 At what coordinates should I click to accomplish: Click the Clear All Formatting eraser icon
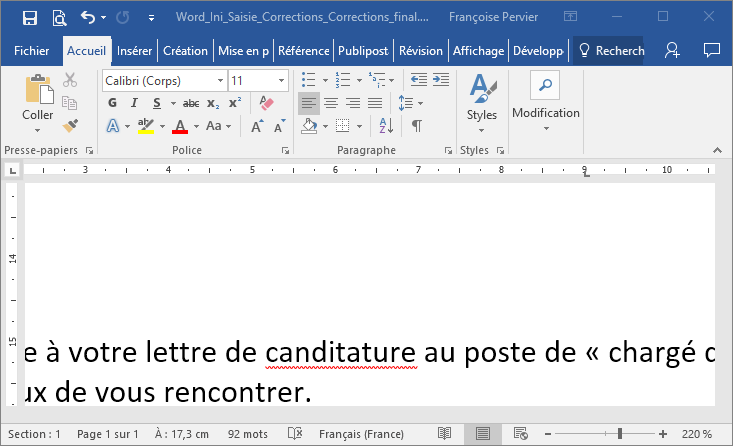click(265, 103)
